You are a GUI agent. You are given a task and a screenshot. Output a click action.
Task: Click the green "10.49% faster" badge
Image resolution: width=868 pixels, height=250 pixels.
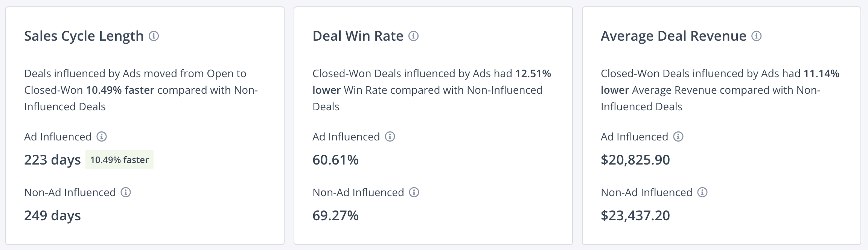pos(119,160)
